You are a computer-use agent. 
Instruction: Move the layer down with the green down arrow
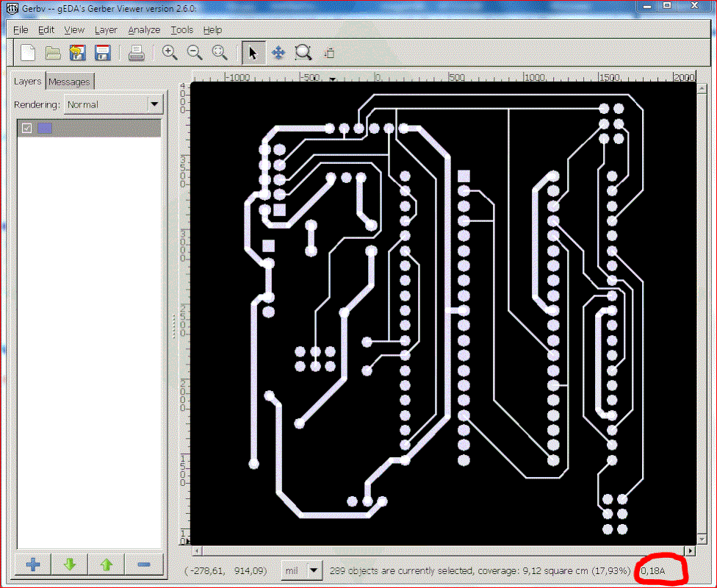point(70,564)
